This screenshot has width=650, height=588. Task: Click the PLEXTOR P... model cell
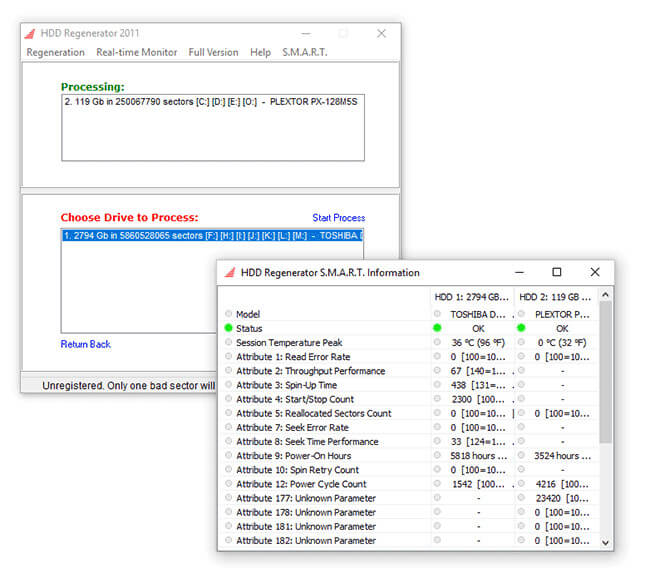click(x=562, y=314)
